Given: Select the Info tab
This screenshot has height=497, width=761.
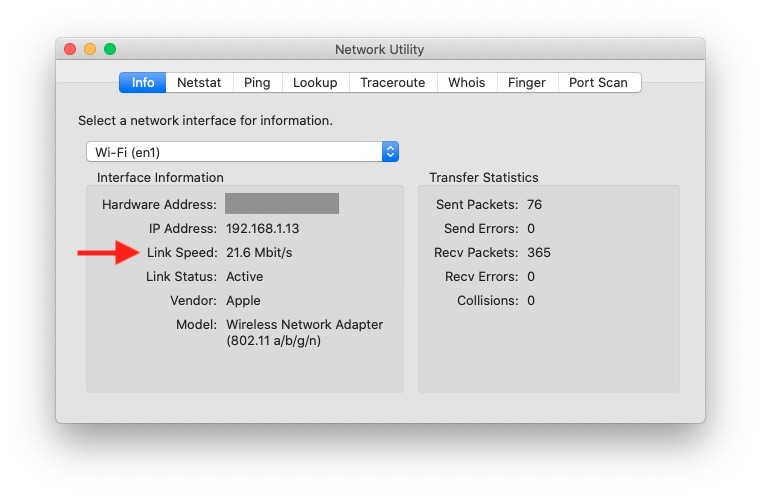Looking at the screenshot, I should click(143, 83).
